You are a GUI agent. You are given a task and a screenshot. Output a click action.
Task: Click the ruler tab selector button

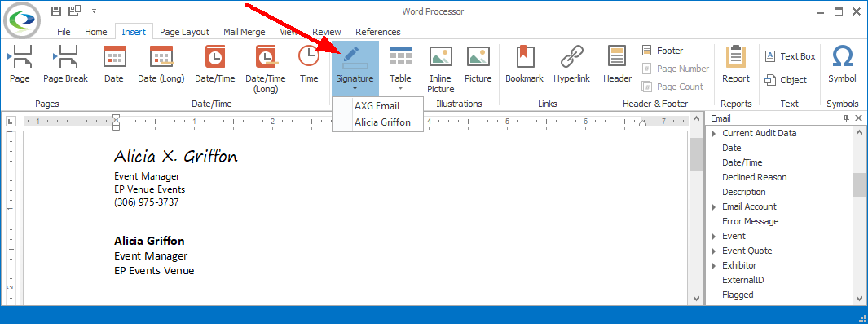(x=11, y=121)
